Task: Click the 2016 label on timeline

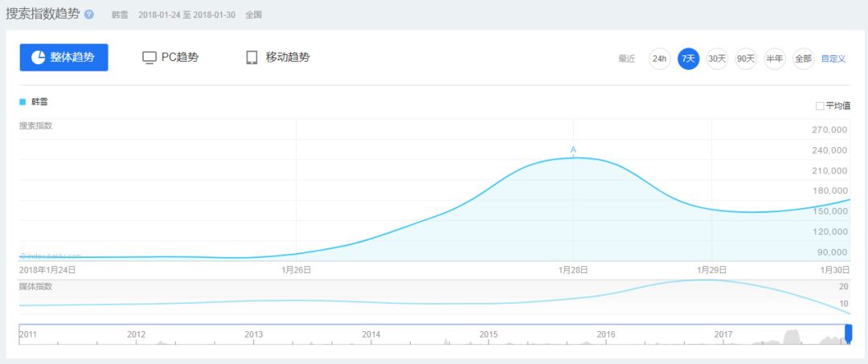Action: tap(606, 334)
